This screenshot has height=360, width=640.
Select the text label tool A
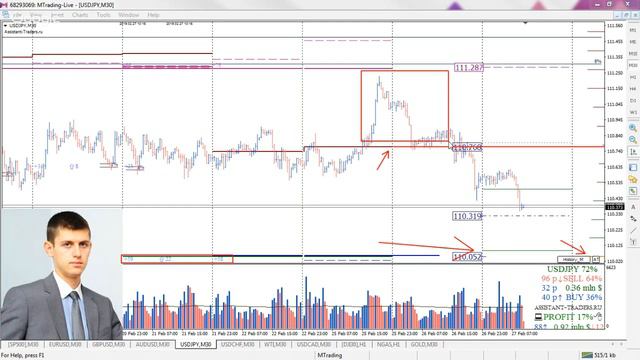[x=633, y=207]
